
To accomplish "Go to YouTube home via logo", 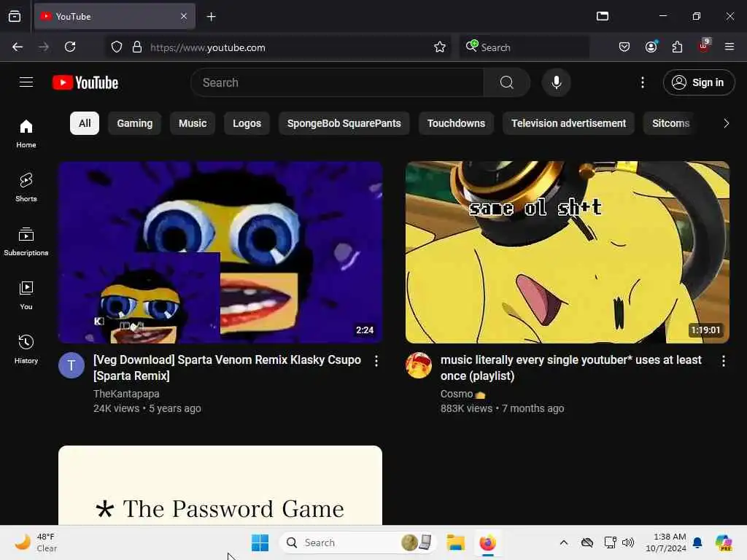I will pos(85,82).
